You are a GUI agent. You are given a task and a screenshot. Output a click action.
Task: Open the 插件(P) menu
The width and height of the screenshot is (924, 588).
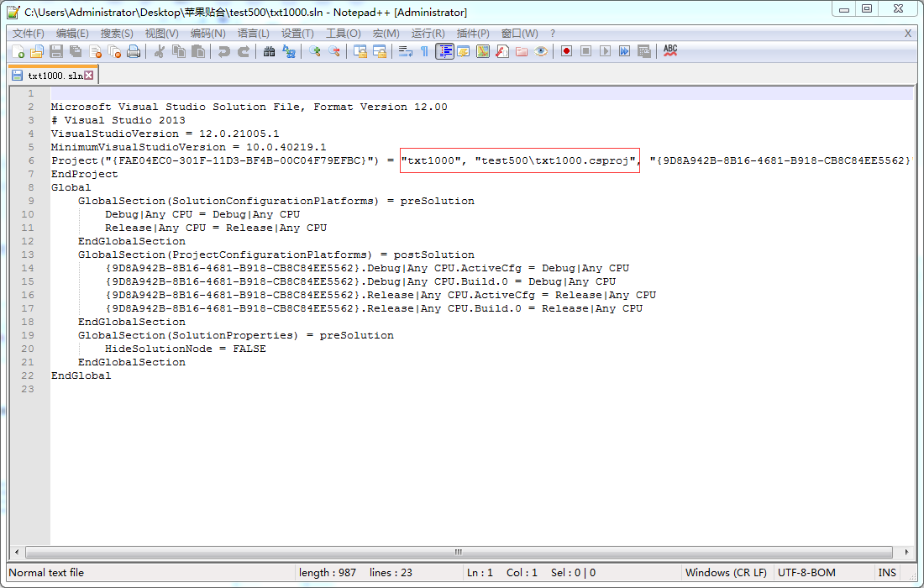pyautogui.click(x=473, y=33)
